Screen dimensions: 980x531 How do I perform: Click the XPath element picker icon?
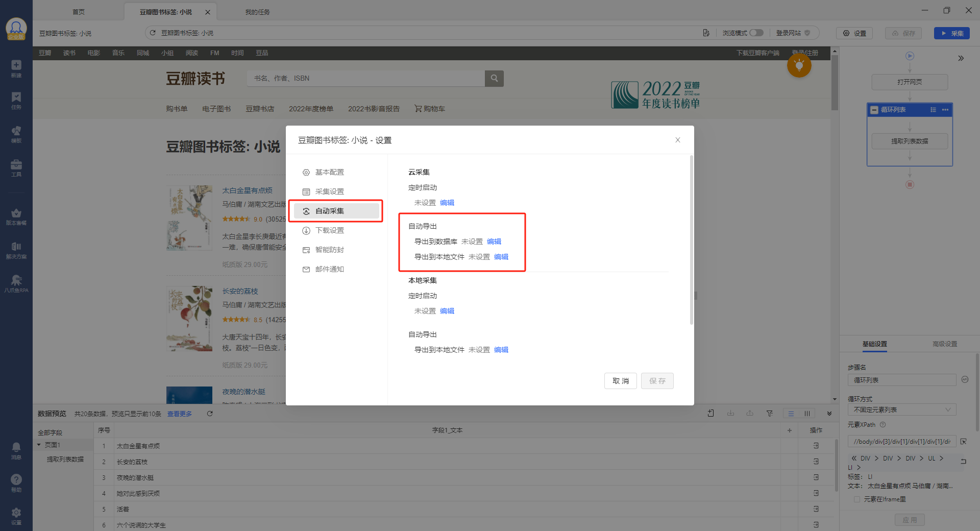click(x=964, y=442)
